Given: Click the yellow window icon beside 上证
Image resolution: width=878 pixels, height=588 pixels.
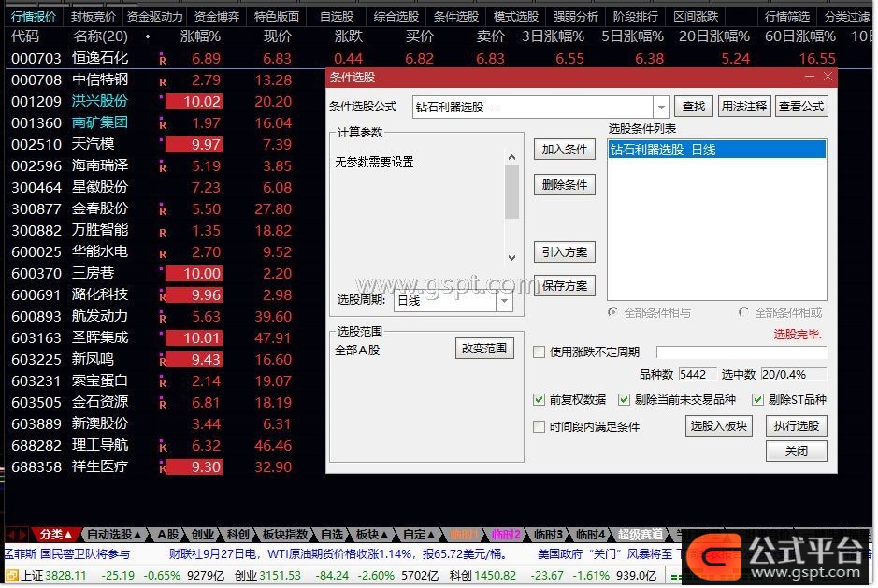Looking at the screenshot, I should (x=11, y=576).
